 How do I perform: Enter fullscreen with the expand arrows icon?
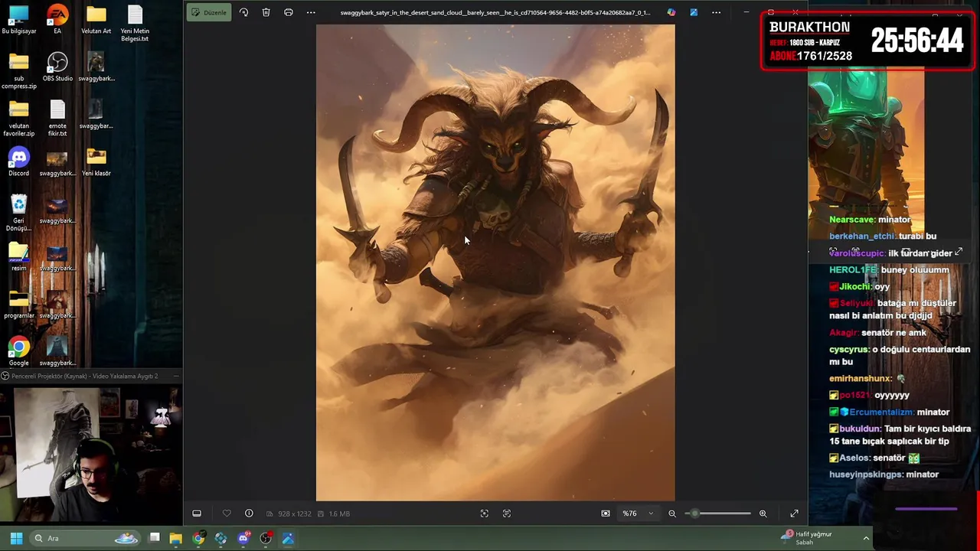pyautogui.click(x=794, y=514)
